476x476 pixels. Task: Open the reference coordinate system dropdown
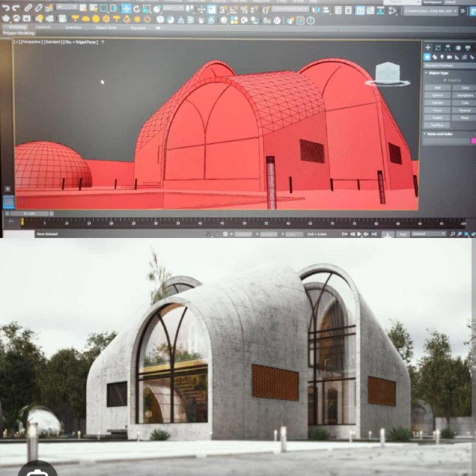173,8
